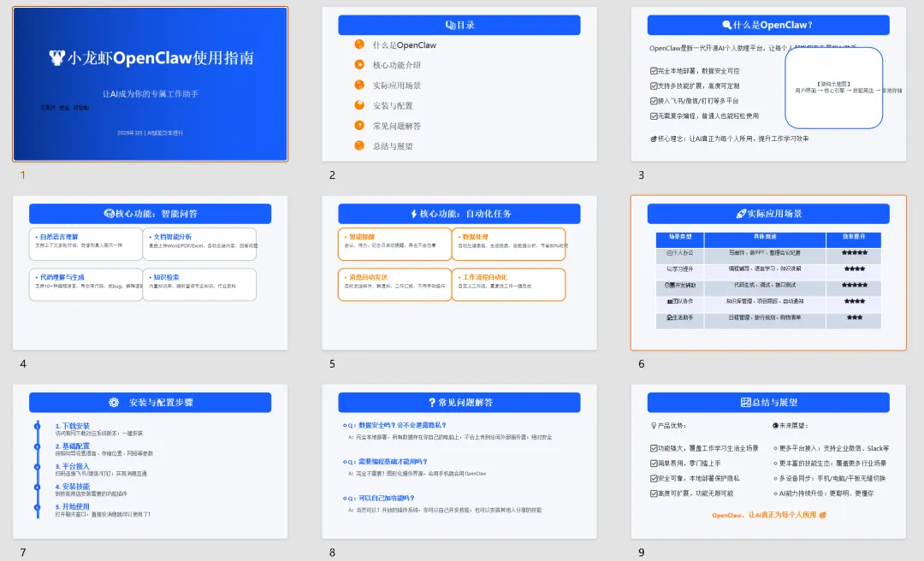Click the question mark icon before 常见问题解答
This screenshot has height=561, width=924.
[x=432, y=403]
